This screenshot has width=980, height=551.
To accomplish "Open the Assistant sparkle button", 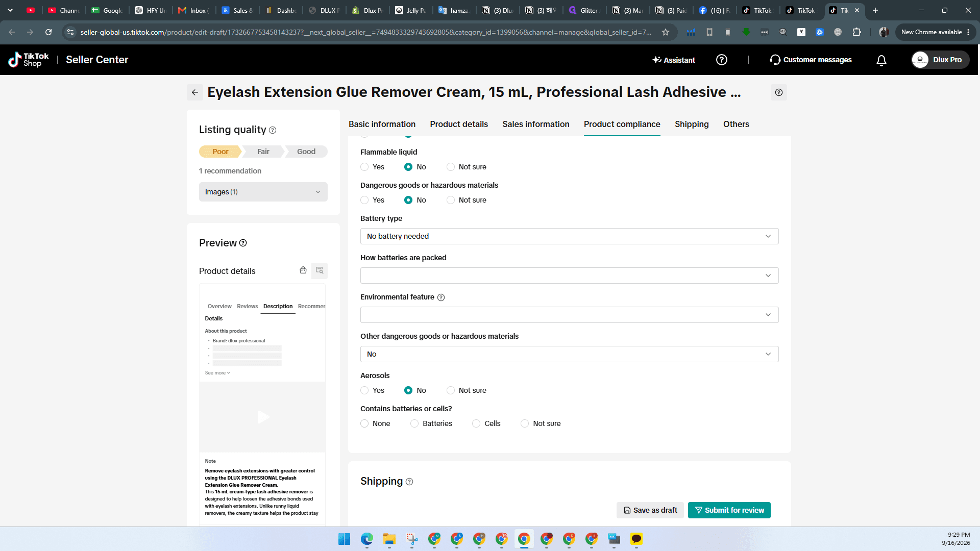I will coord(673,60).
